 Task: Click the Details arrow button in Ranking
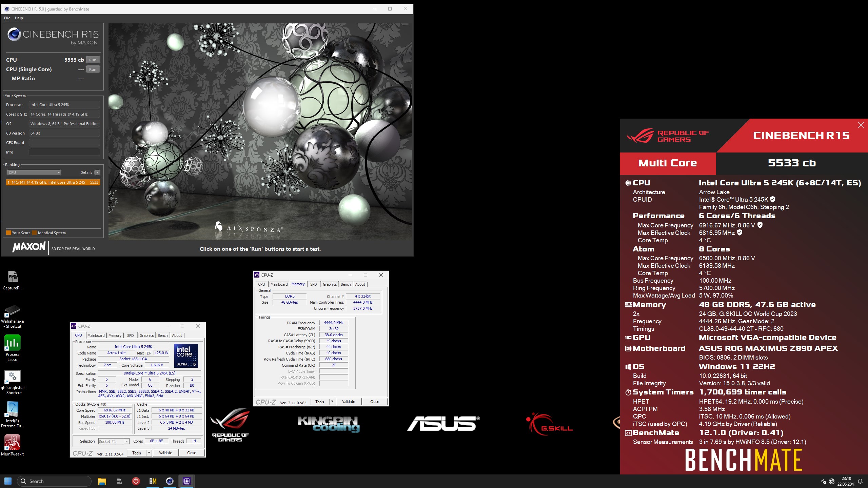[97, 172]
